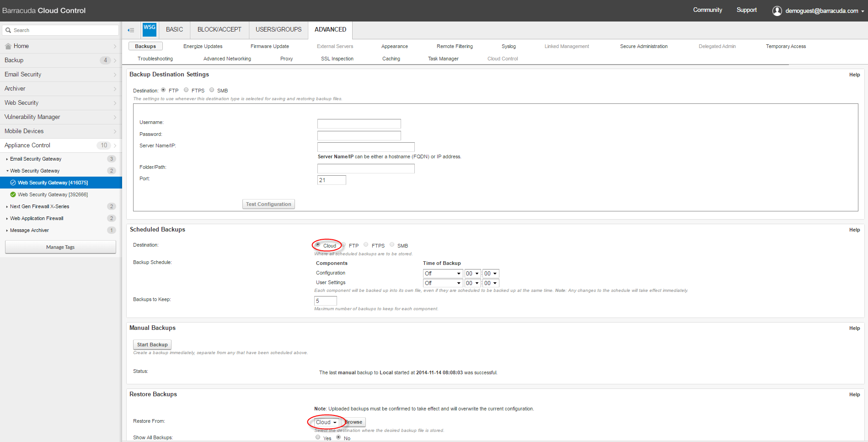868x442 pixels.
Task: Open the Community link
Action: coord(707,10)
